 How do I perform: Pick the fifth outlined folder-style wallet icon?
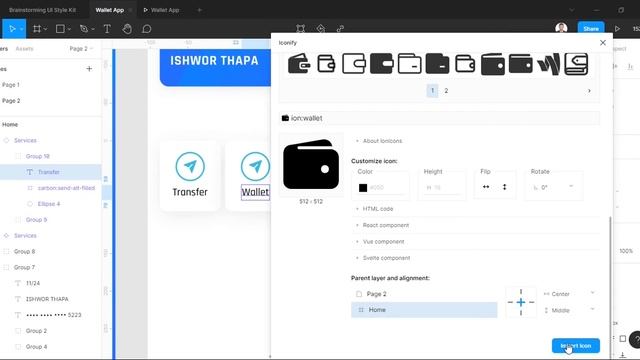409,64
